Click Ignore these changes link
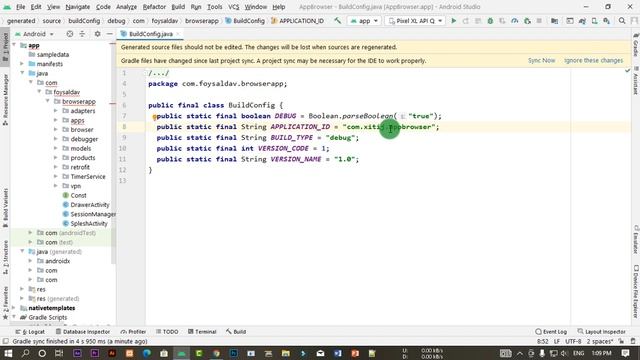The image size is (640, 360). [x=593, y=60]
